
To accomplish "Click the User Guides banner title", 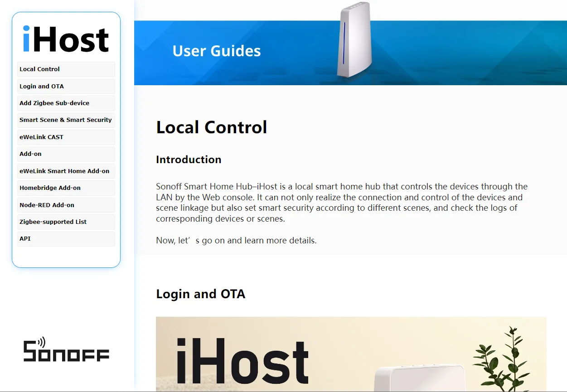I will (217, 51).
